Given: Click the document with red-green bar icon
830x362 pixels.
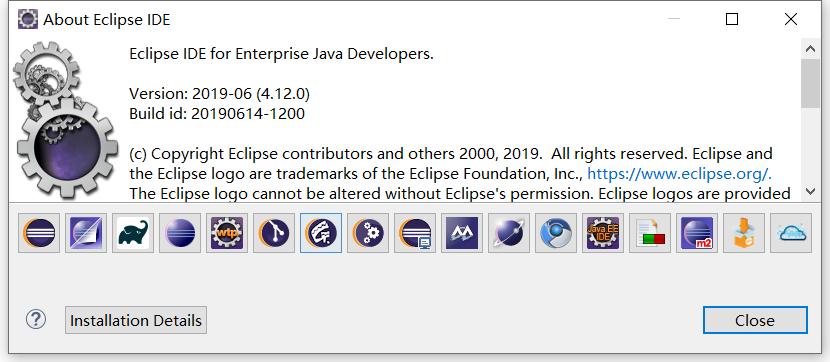Looking at the screenshot, I should tap(650, 233).
